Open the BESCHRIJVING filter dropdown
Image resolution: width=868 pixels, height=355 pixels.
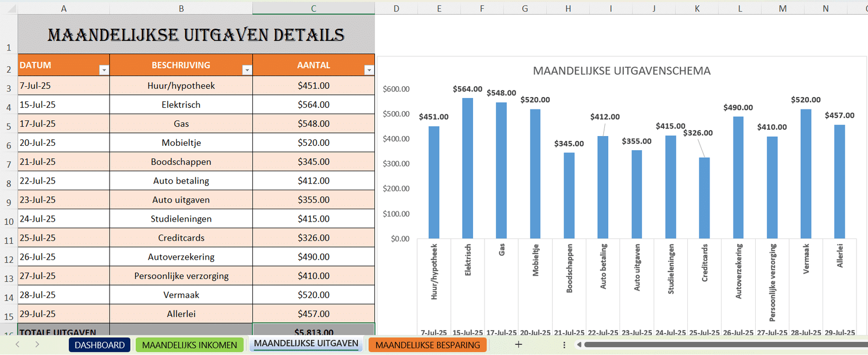(247, 70)
